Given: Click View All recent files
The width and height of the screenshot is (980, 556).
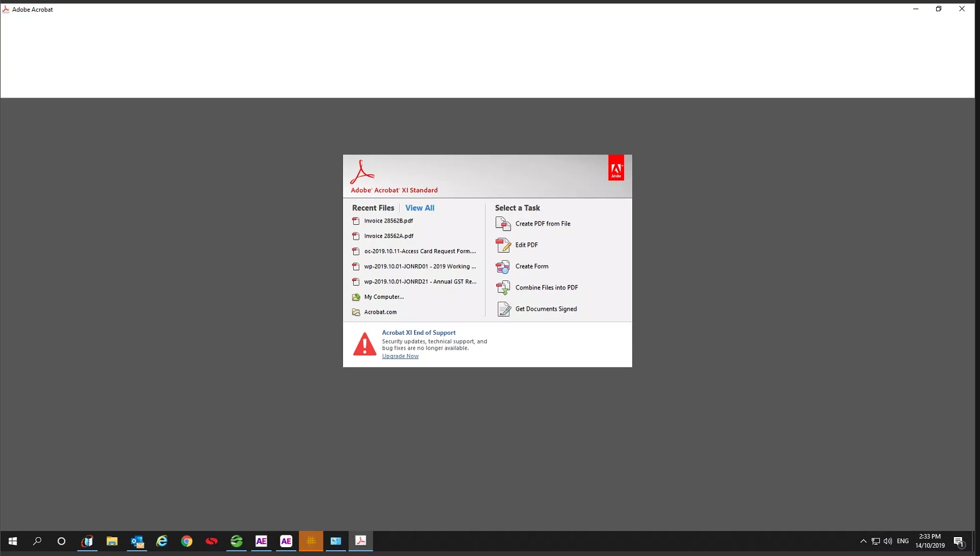Looking at the screenshot, I should (420, 208).
